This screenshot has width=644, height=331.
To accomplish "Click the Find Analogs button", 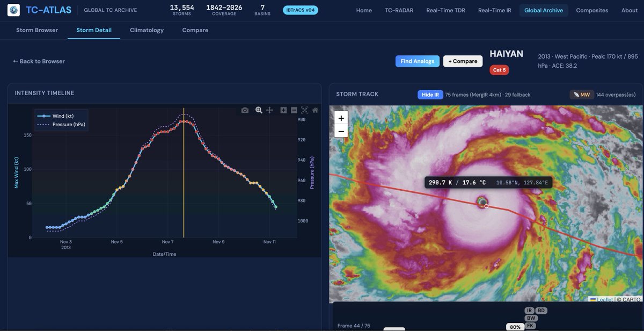I will point(418,61).
